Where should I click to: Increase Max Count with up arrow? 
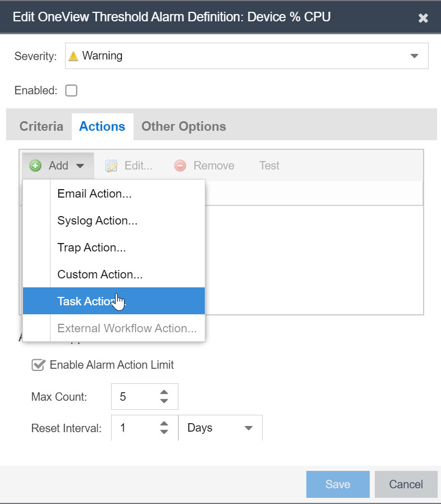[164, 392]
